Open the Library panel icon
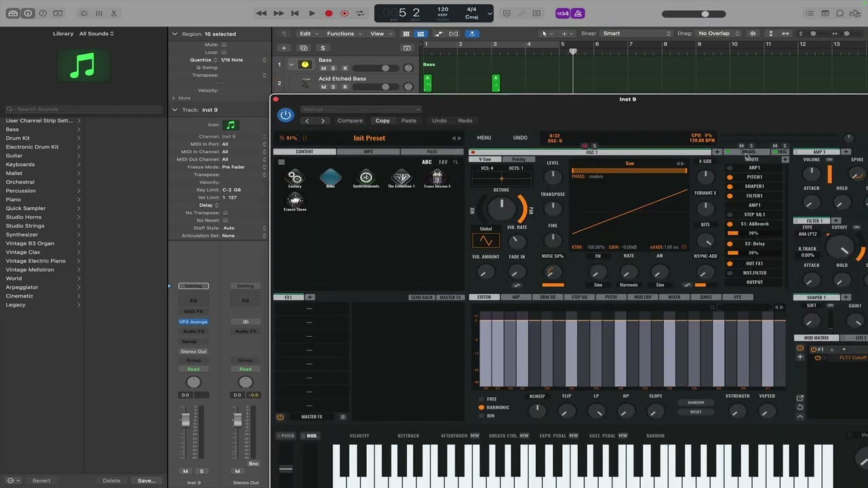Viewport: 868px width, 488px height. coord(13,13)
